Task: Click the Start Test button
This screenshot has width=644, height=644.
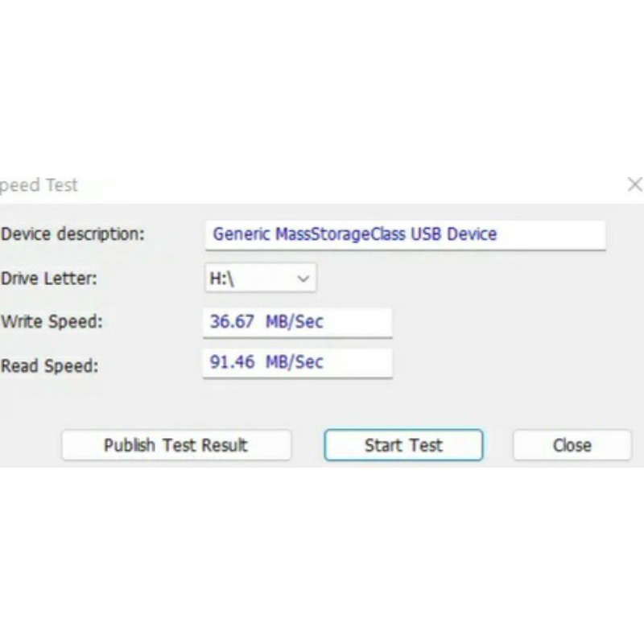Action: tap(403, 445)
